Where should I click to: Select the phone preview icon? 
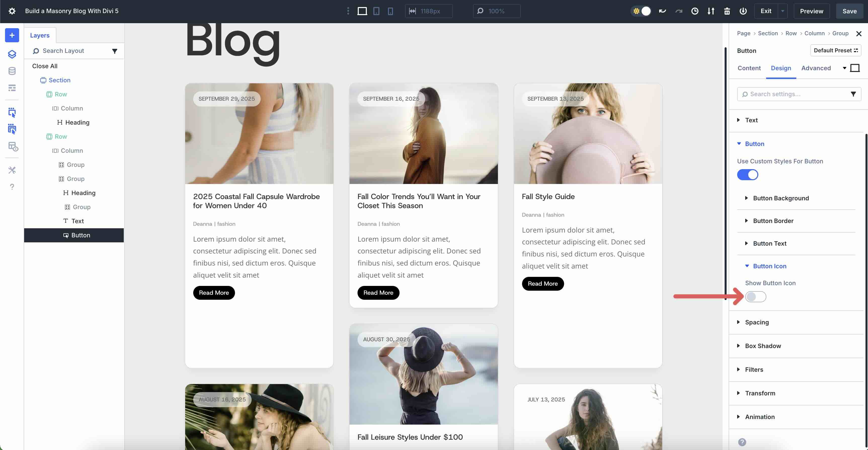click(x=390, y=11)
